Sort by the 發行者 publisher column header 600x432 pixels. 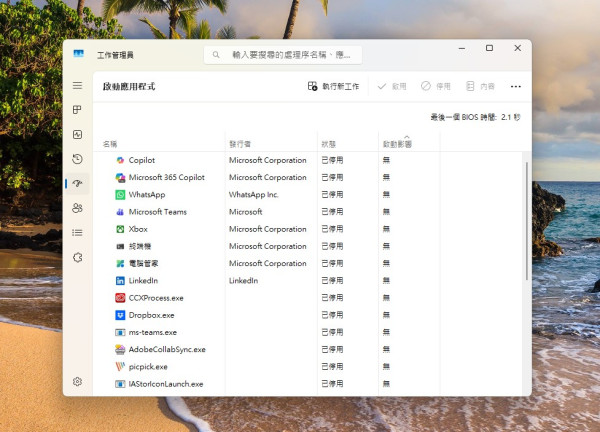240,144
